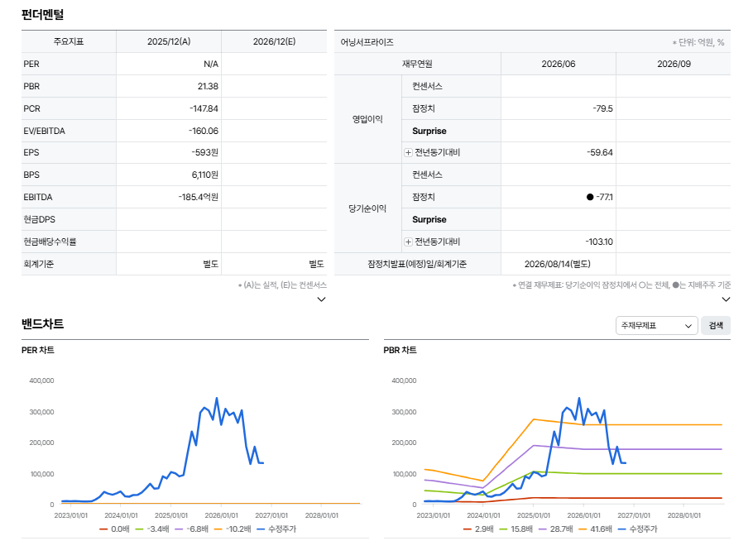Toggle the 0.0배 series in PER chart legend
Screen dimensions: 753x560
tap(114, 529)
